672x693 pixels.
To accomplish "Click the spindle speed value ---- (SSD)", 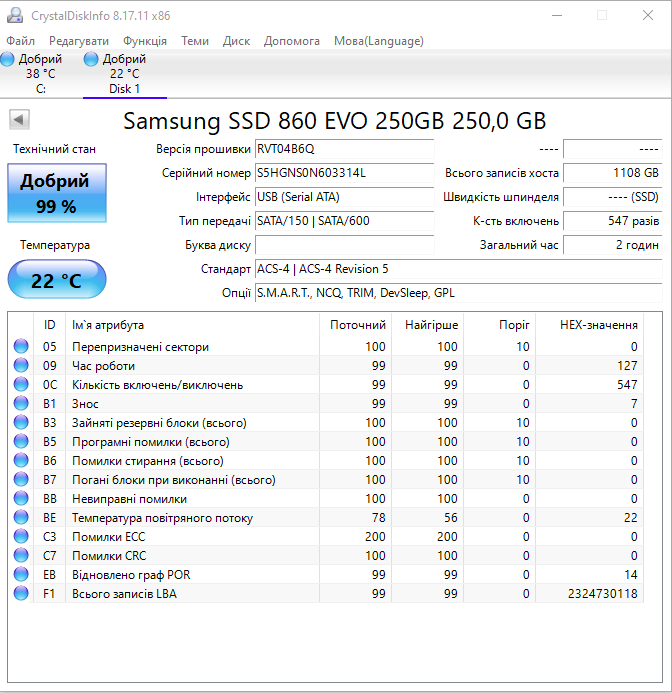I will (613, 197).
